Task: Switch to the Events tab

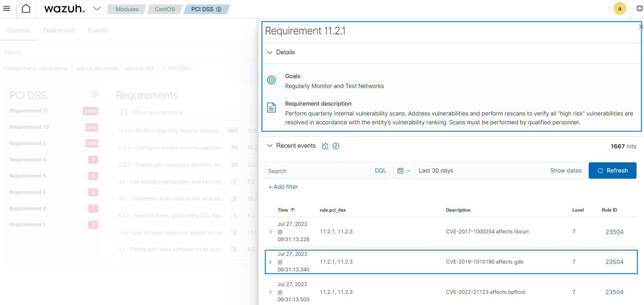Action: pos(98,31)
